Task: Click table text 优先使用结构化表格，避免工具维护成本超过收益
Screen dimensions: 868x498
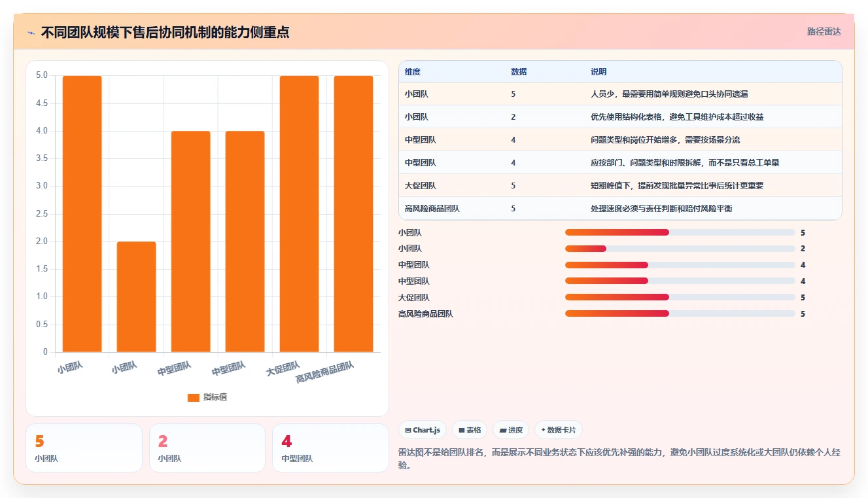Action: click(x=677, y=117)
